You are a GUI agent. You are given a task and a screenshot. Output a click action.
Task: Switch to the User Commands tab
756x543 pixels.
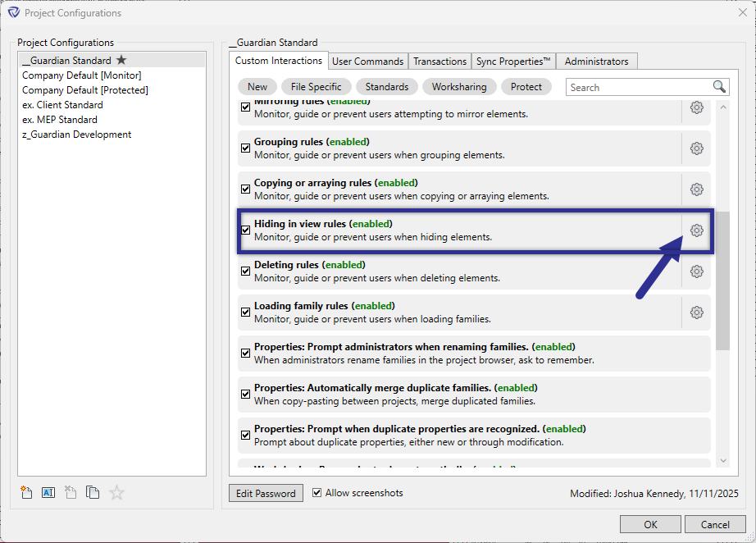coord(367,61)
